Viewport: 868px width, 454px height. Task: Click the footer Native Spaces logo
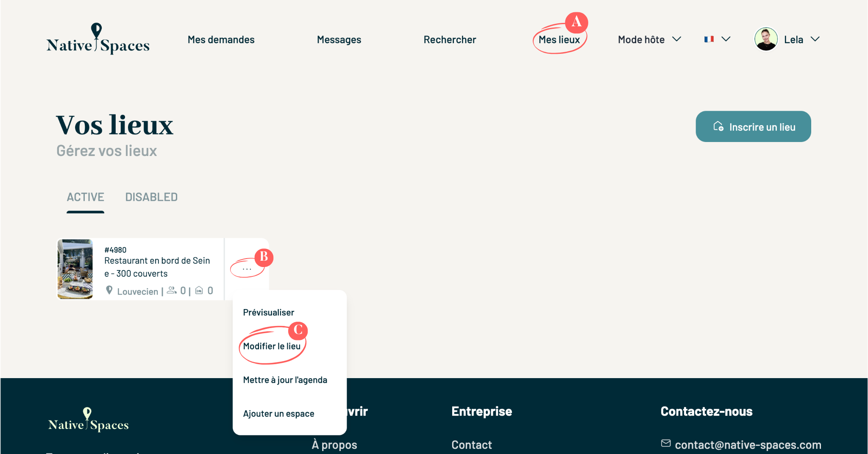(x=88, y=420)
